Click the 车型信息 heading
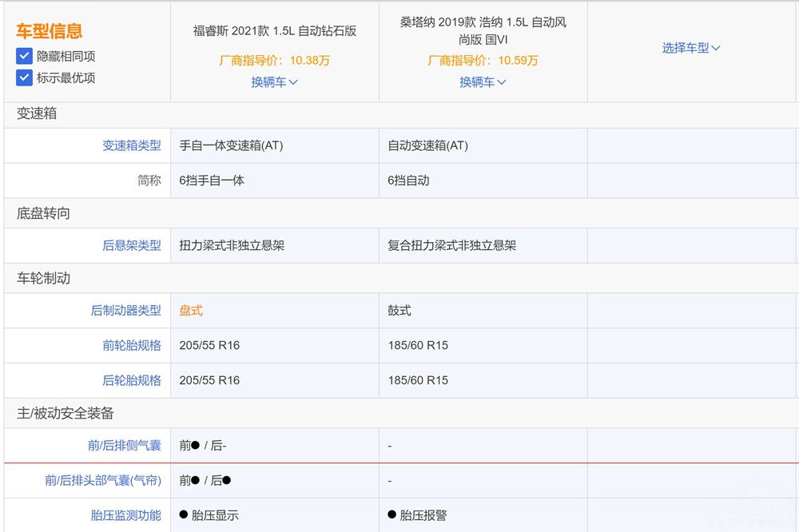This screenshot has height=532, width=799. [x=50, y=31]
